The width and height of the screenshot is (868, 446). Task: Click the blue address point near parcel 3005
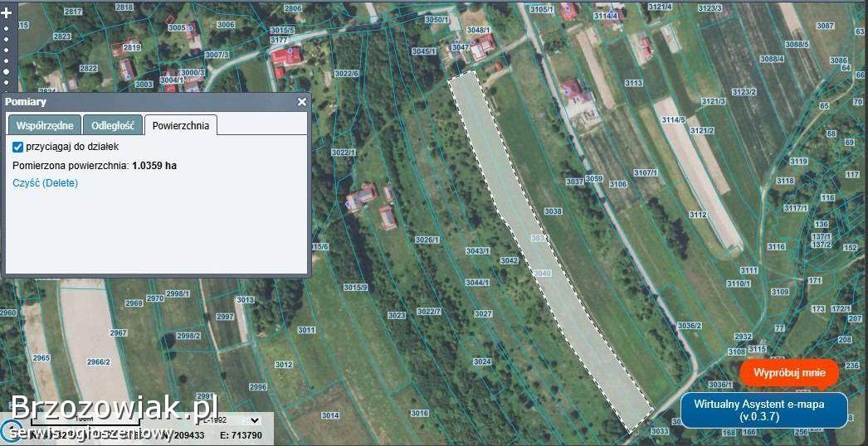191,27
